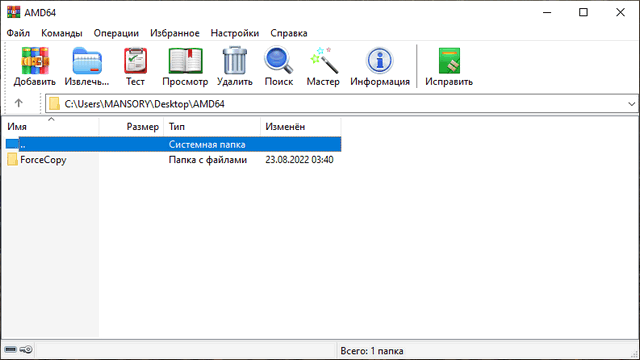Sort by Размер column header
640x360 pixels.
point(131,127)
